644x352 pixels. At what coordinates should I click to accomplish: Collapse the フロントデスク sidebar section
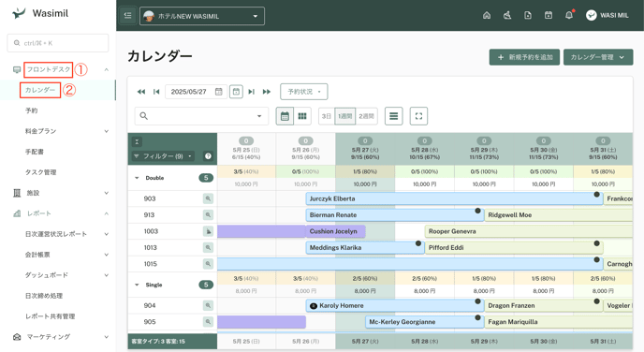[106, 69]
